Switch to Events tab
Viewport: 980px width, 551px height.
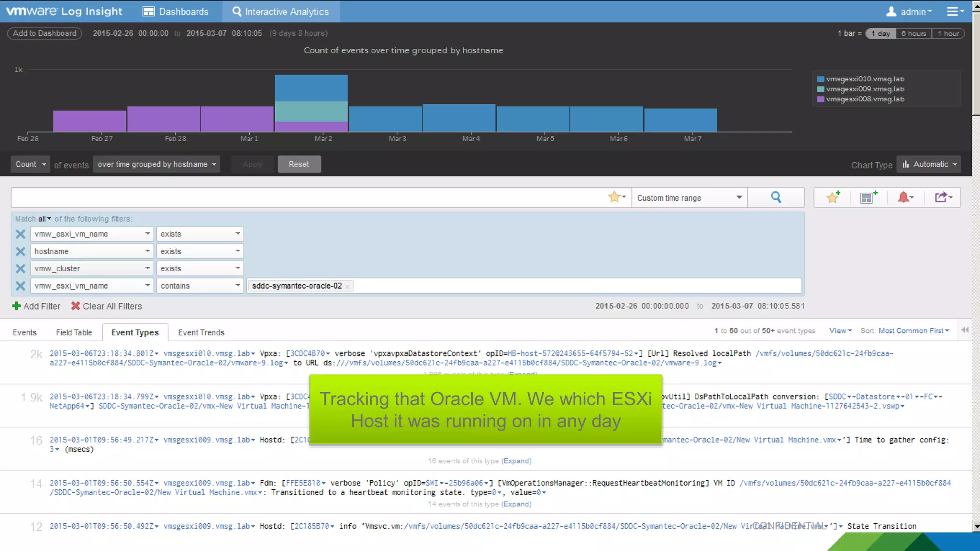[24, 332]
